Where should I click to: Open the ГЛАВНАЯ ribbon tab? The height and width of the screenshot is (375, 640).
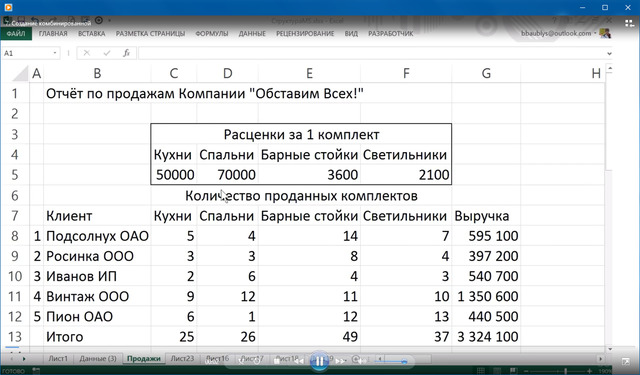pyautogui.click(x=53, y=33)
